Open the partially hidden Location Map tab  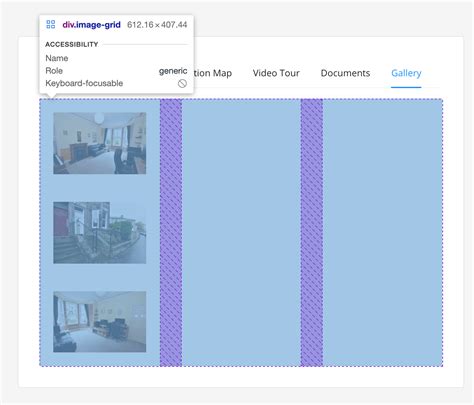213,73
